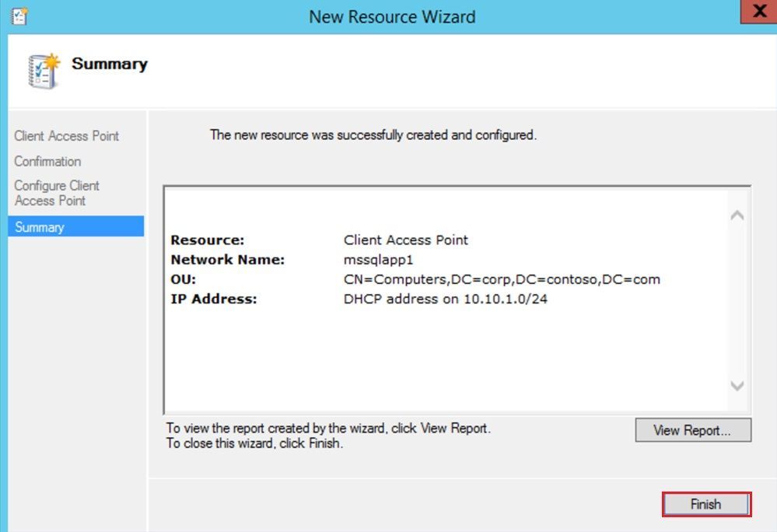777x532 pixels.
Task: Select the highlighted Summary step
Action: pos(75,227)
